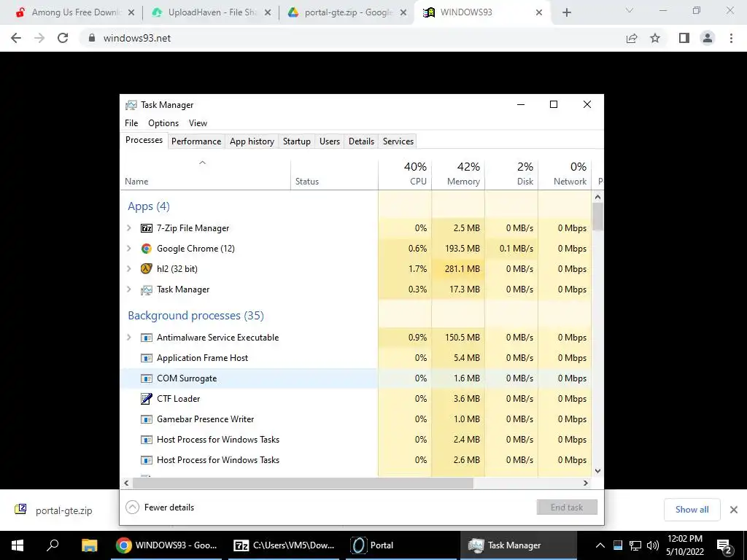Image resolution: width=747 pixels, height=560 pixels.
Task: Switch to the Users tab
Action: 330,141
